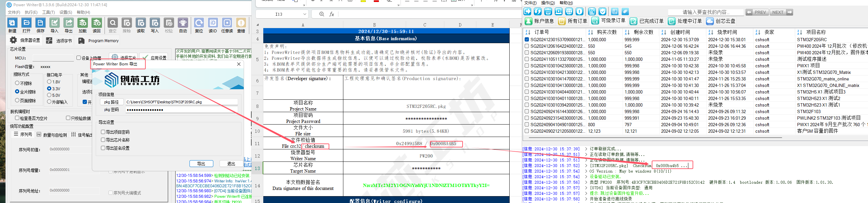Screen dimensions: 868x203
Task: Click the paperclip icon in order window toolbar
Action: click(625, 12)
